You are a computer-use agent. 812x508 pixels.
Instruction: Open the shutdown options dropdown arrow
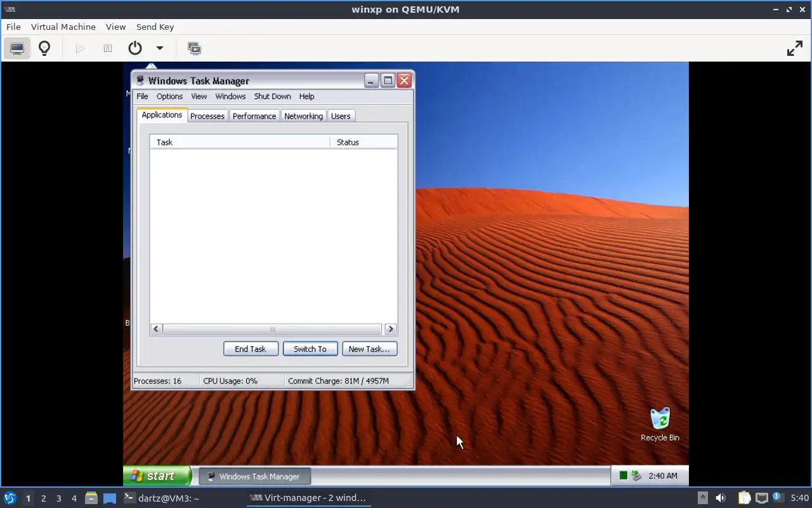(x=160, y=48)
